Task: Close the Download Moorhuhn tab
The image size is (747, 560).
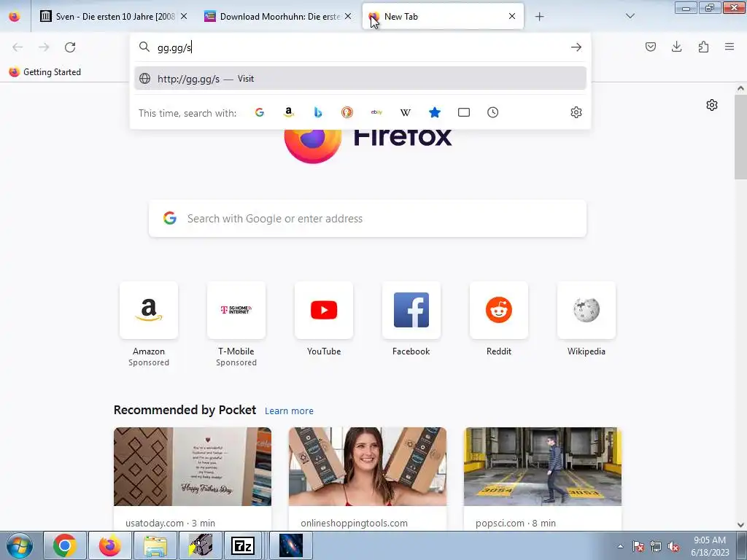Action: (348, 16)
